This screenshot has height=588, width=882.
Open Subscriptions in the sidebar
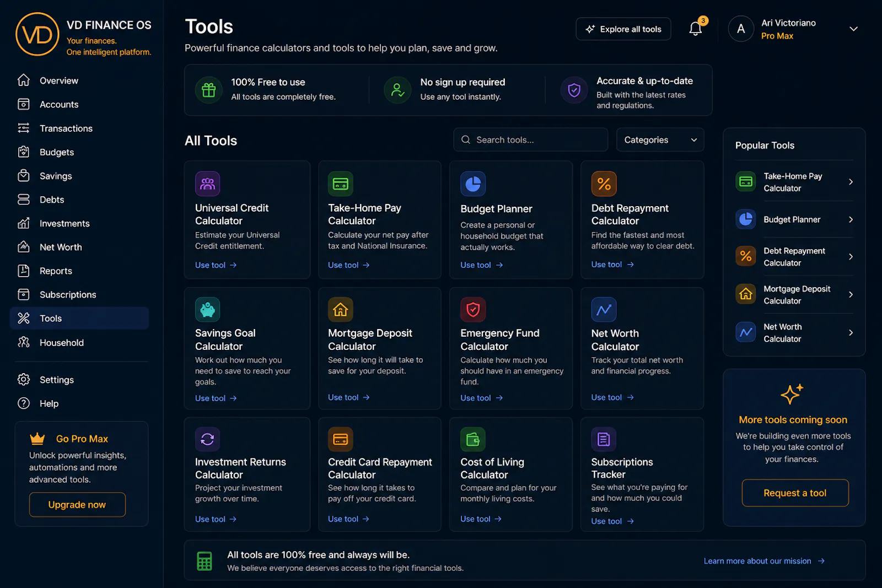pyautogui.click(x=79, y=294)
